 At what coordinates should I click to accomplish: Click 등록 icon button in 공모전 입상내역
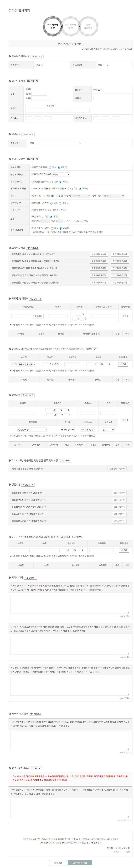[124, 550]
